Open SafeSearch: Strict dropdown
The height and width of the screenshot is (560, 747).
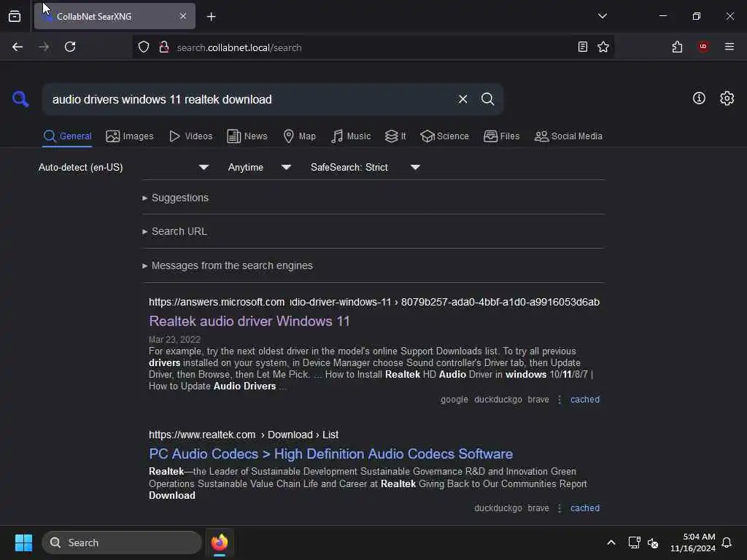coord(365,167)
